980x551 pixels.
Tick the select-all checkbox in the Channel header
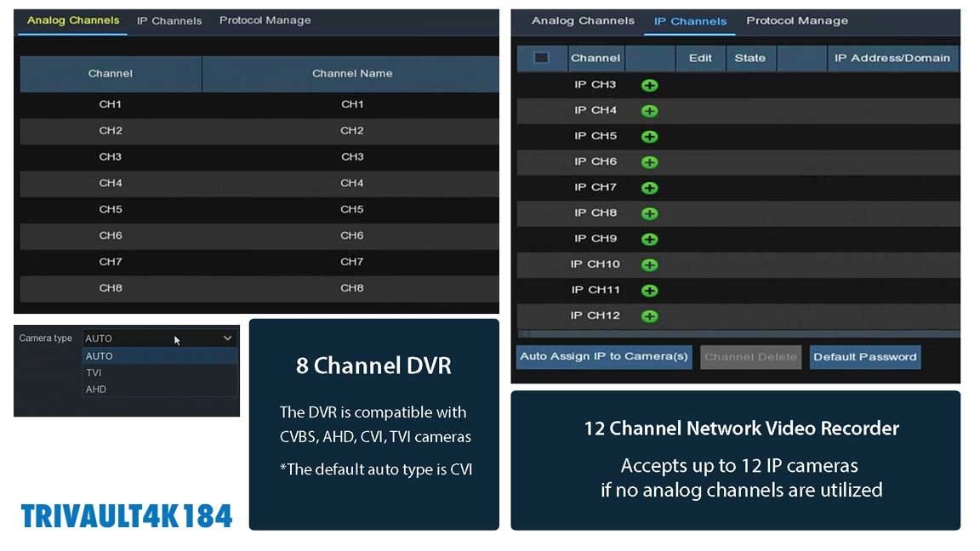pos(541,58)
